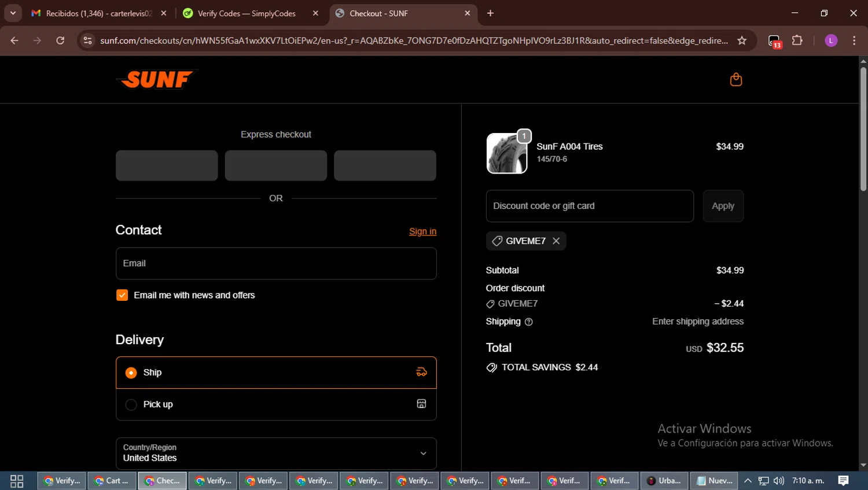Remove the GIVEME7 discount code tag
The height and width of the screenshot is (490, 868).
point(556,241)
